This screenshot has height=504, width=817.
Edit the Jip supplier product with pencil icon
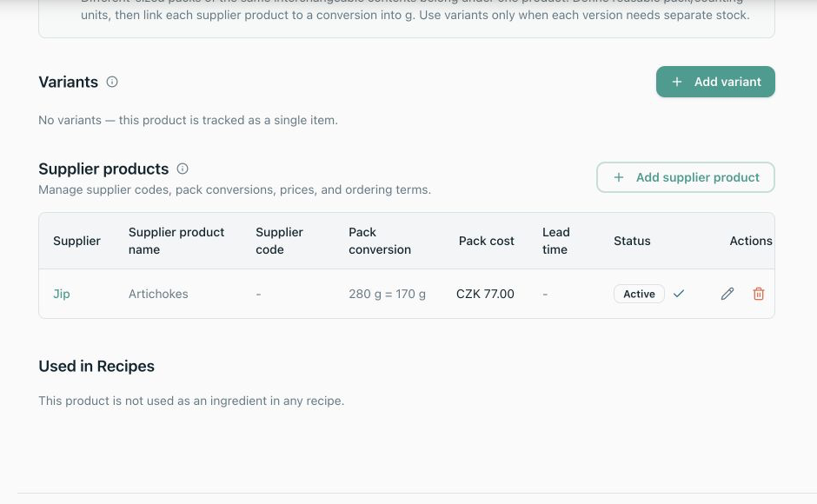click(x=727, y=294)
